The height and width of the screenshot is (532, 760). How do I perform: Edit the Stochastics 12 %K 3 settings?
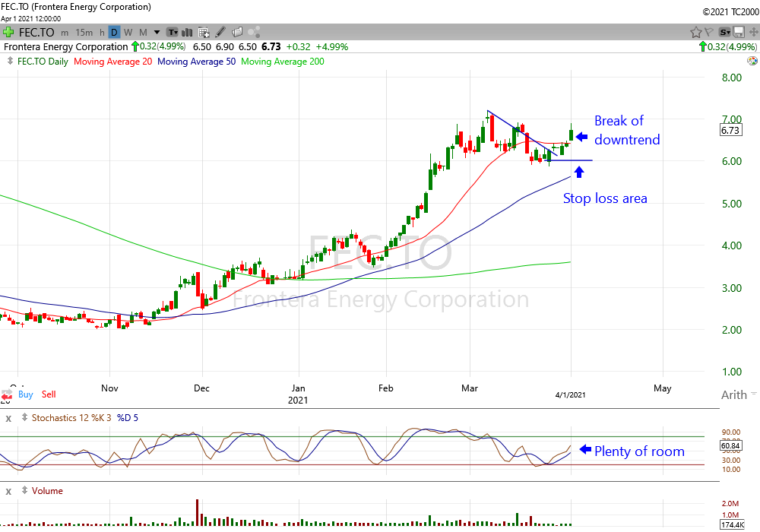tap(71, 418)
